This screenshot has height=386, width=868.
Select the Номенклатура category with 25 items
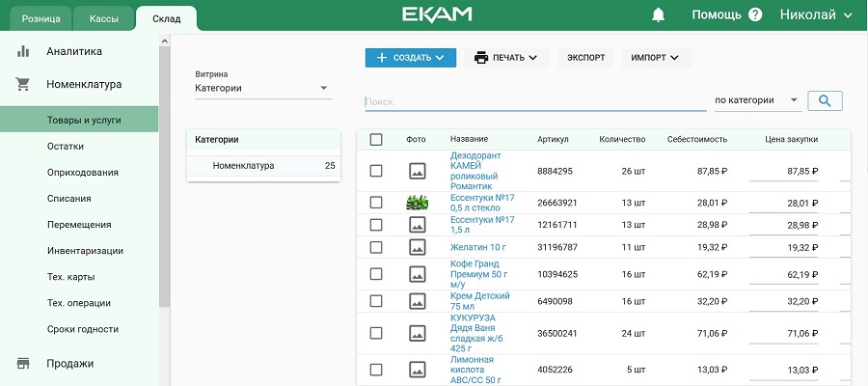pyautogui.click(x=263, y=166)
